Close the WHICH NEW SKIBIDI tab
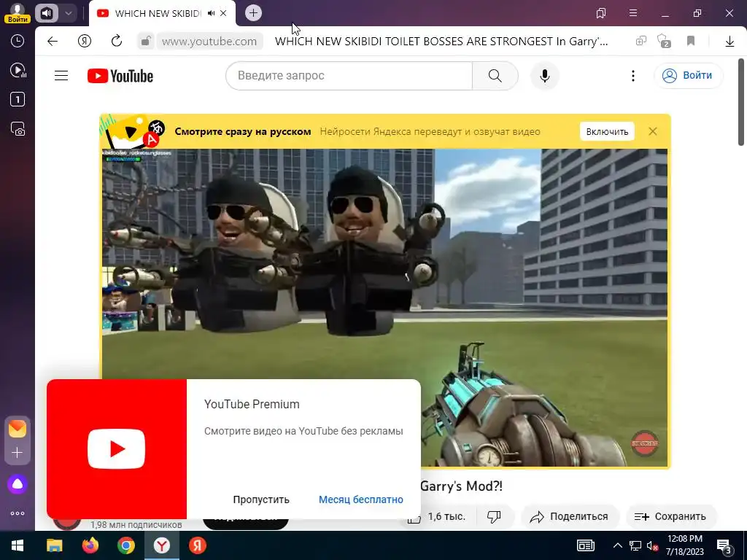 (x=223, y=13)
